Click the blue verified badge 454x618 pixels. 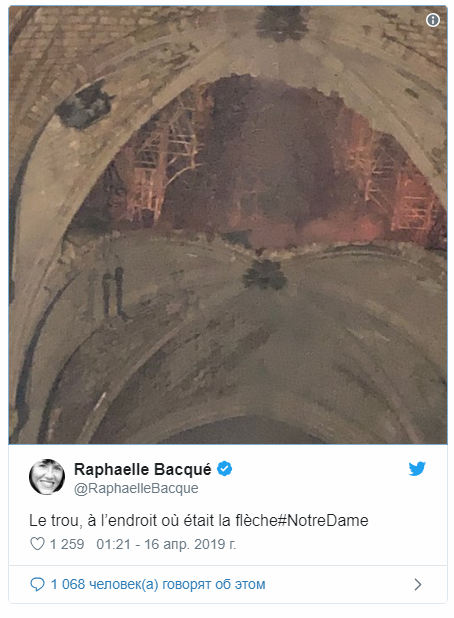(x=225, y=469)
